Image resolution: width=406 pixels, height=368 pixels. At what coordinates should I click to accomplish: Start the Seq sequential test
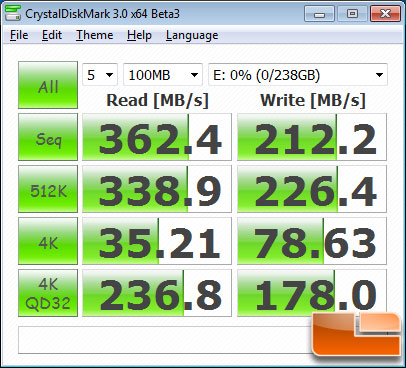click(x=48, y=137)
